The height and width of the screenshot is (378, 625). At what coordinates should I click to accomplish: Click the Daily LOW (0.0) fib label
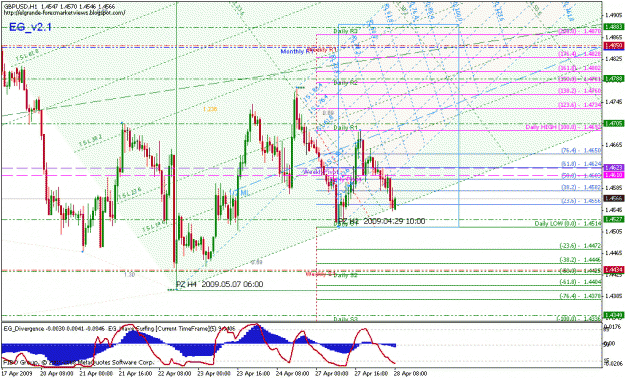coord(568,224)
